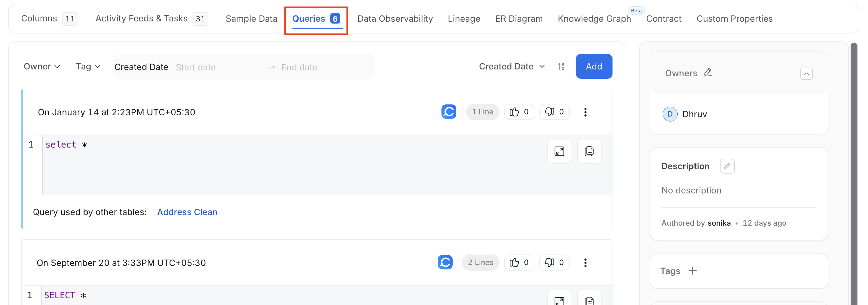This screenshot has width=868, height=305.
Task: Click the '1 Line' badge on January 14 query
Action: click(482, 112)
